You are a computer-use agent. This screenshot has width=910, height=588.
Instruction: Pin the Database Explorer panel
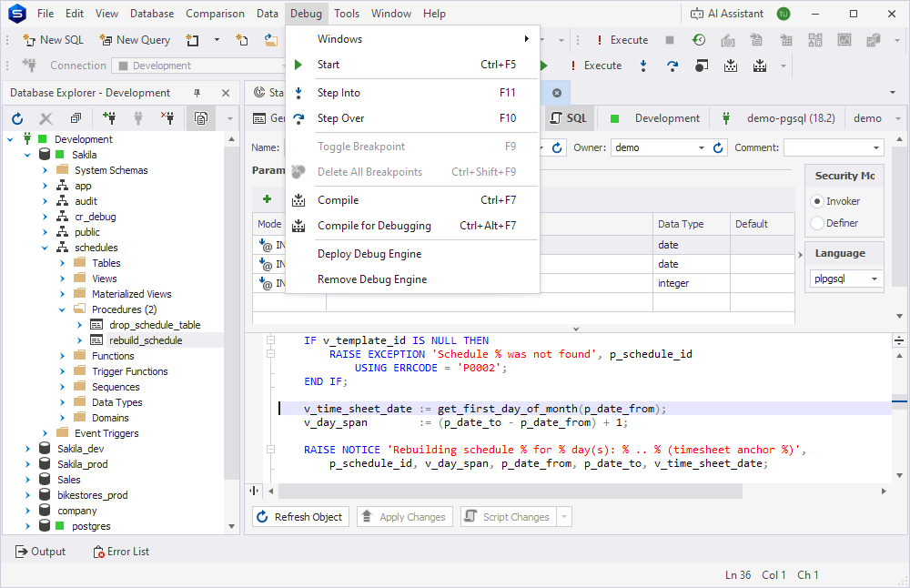(x=197, y=93)
